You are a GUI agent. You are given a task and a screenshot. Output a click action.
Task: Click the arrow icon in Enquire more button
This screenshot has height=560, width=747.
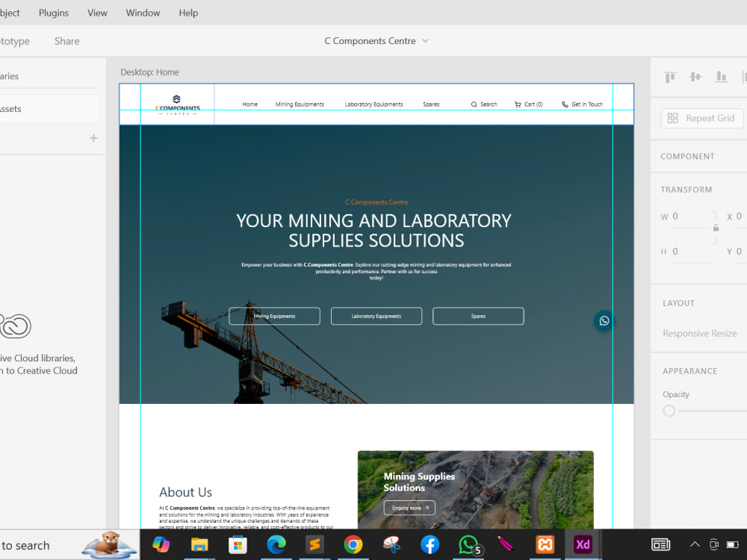pos(427,508)
